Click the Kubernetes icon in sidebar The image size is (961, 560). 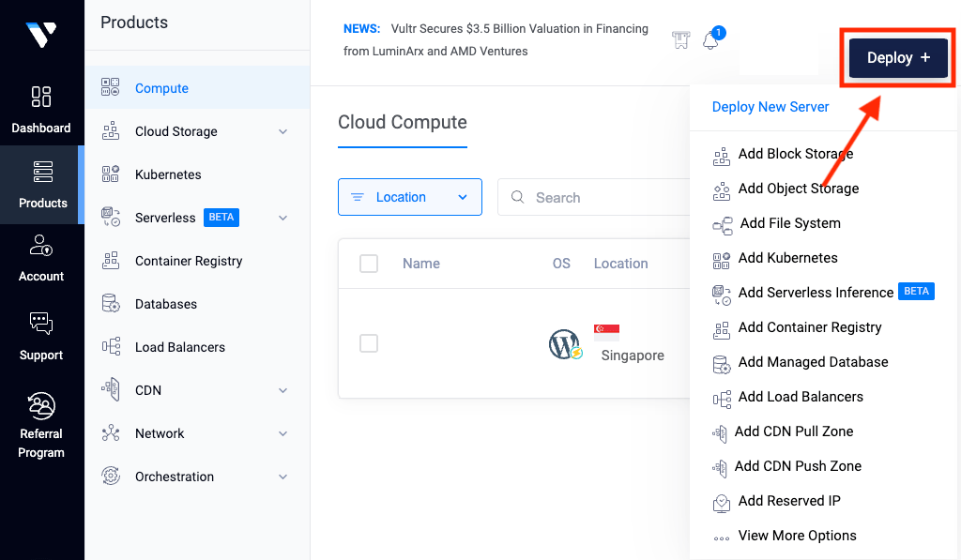point(111,174)
